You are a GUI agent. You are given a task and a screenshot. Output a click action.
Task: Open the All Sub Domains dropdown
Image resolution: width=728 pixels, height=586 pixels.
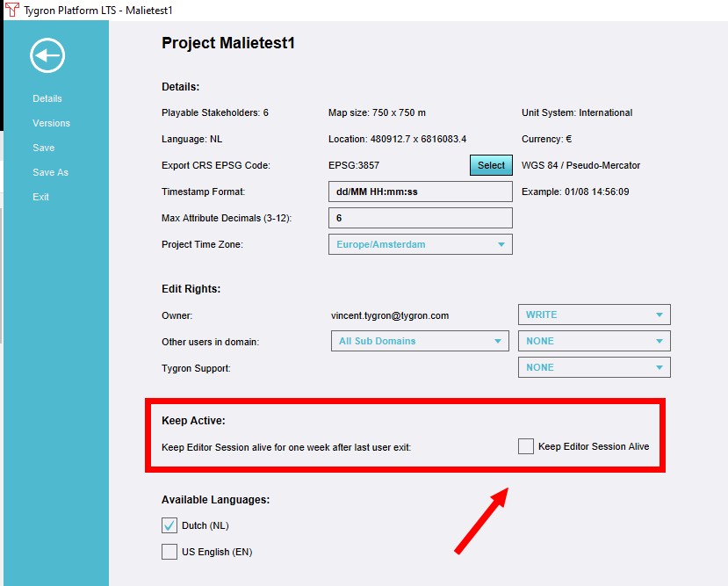pyautogui.click(x=419, y=341)
